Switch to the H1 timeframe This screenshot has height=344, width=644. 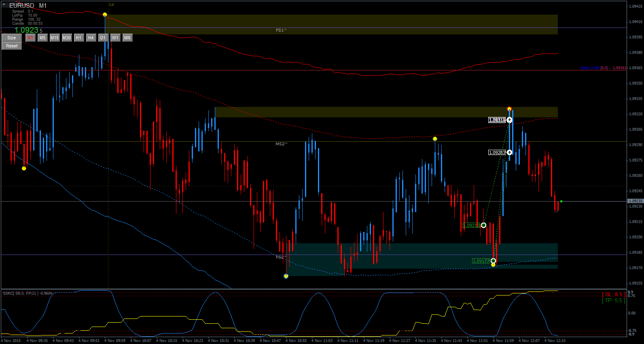(x=79, y=38)
